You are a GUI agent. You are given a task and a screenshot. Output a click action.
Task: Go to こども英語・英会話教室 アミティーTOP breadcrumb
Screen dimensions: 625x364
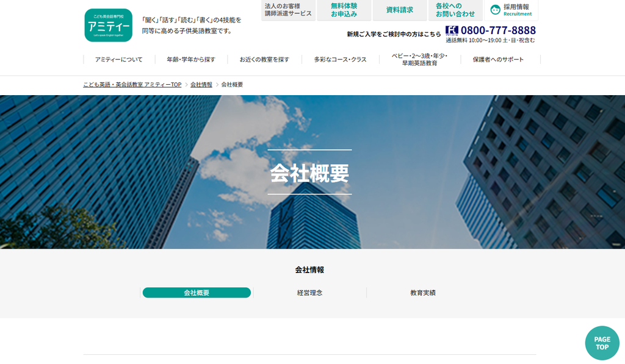pyautogui.click(x=132, y=84)
